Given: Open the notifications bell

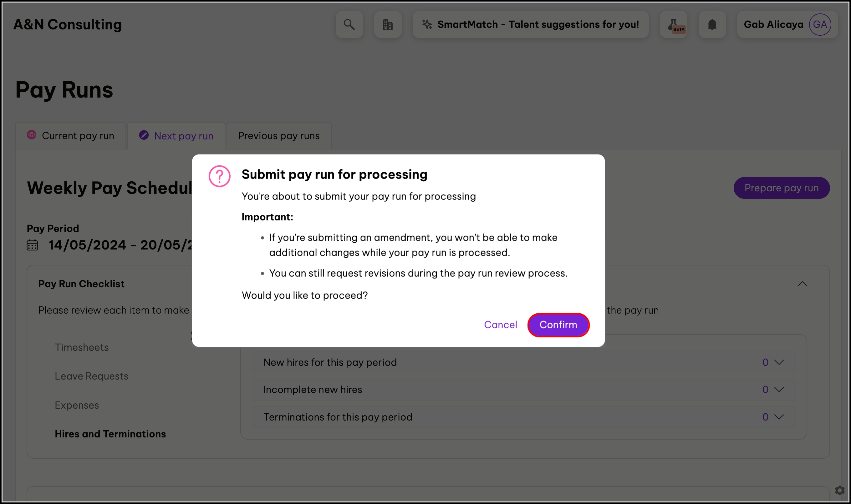Looking at the screenshot, I should [x=712, y=24].
